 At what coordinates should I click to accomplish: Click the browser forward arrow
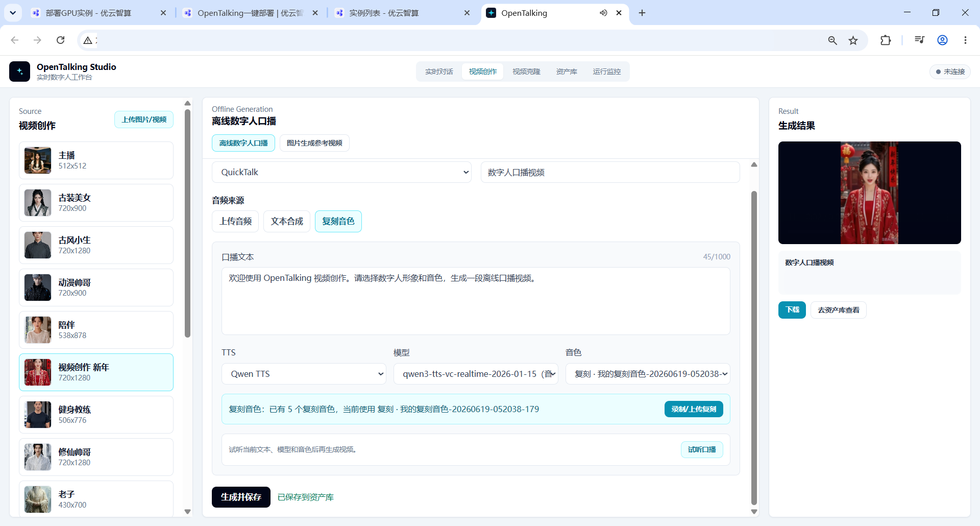[37, 40]
